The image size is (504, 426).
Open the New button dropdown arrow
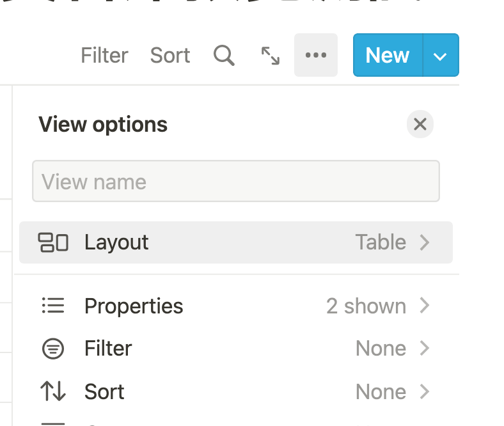[x=441, y=55]
